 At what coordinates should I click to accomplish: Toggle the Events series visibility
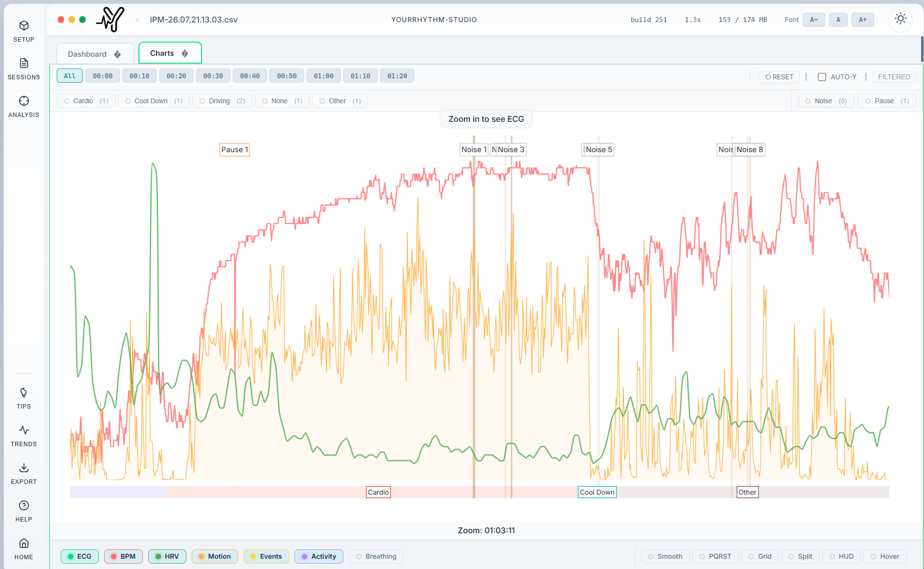click(x=266, y=556)
